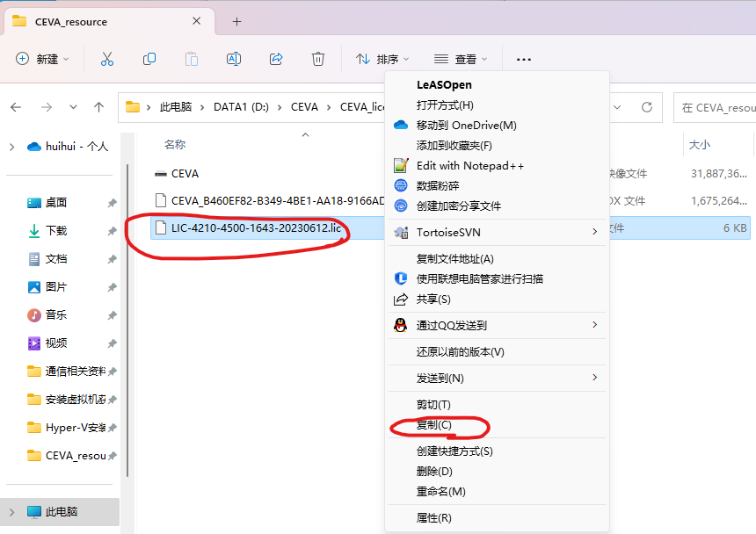The height and width of the screenshot is (534, 756).
Task: Refresh the current folder view
Action: tap(647, 107)
